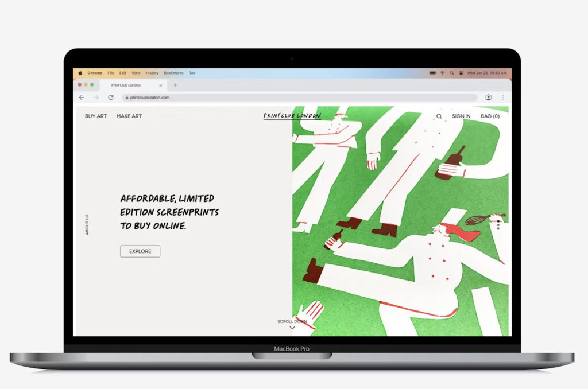The width and height of the screenshot is (588, 389).
Task: Reload the page with the refresh icon
Action: pyautogui.click(x=111, y=98)
